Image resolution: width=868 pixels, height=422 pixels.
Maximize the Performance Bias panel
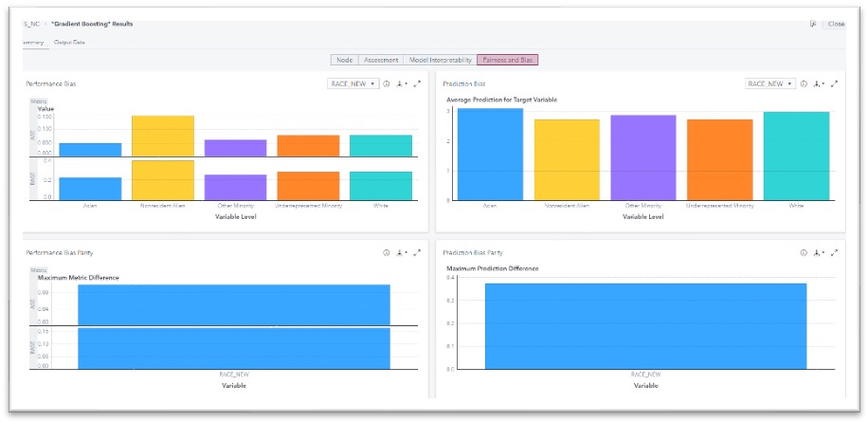coord(417,83)
